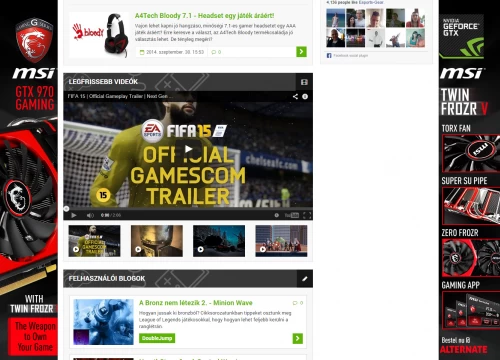Click the FIFA 15 video title text
This screenshot has width=500, height=360.
coord(120,96)
